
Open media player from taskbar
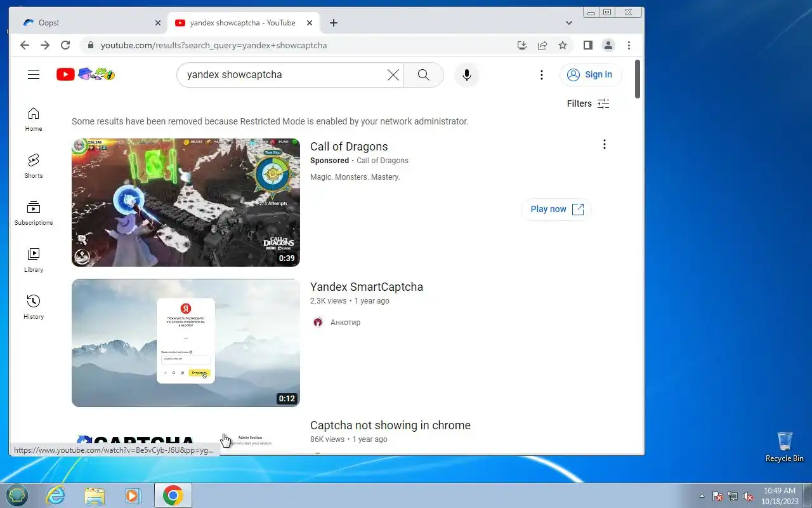pyautogui.click(x=133, y=495)
